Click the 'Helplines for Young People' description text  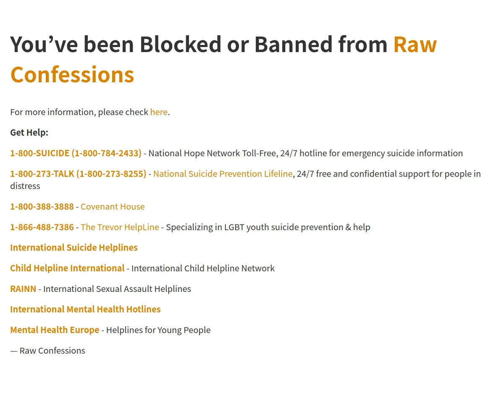click(x=158, y=330)
